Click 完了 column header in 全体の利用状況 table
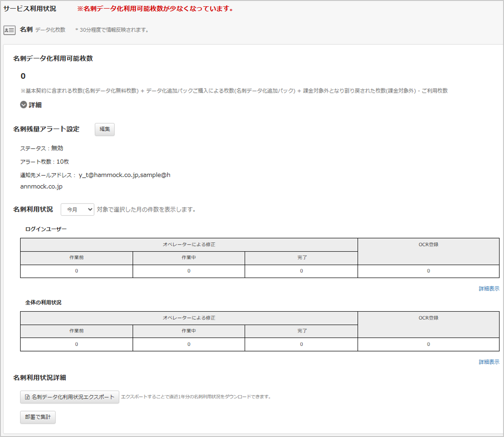504x437 pixels. (302, 331)
